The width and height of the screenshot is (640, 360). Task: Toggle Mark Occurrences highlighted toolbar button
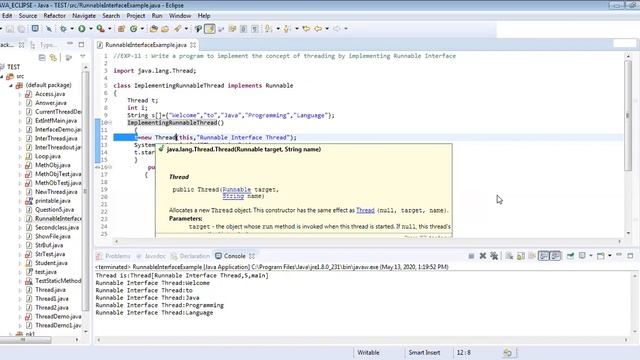pyautogui.click(x=210, y=29)
